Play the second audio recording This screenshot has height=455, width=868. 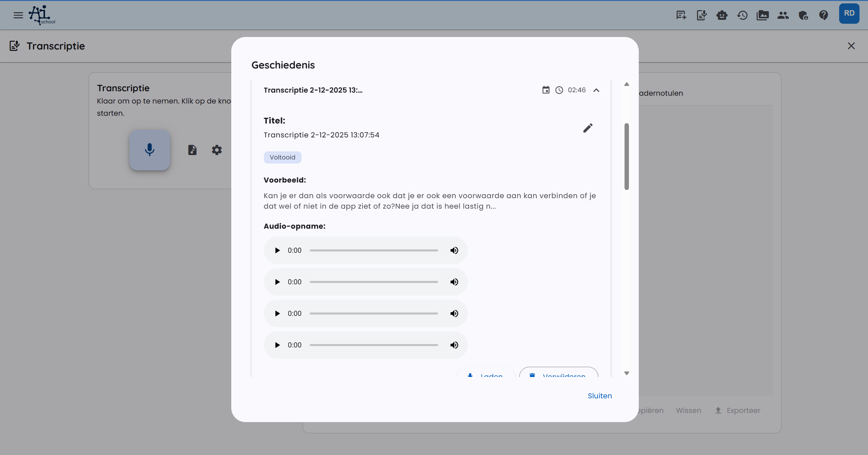[x=277, y=282]
